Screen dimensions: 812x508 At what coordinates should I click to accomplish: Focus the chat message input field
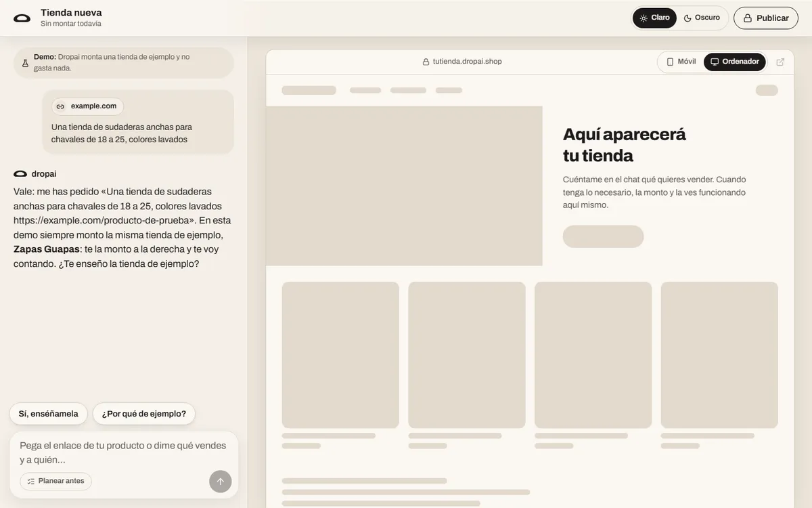[x=124, y=452]
